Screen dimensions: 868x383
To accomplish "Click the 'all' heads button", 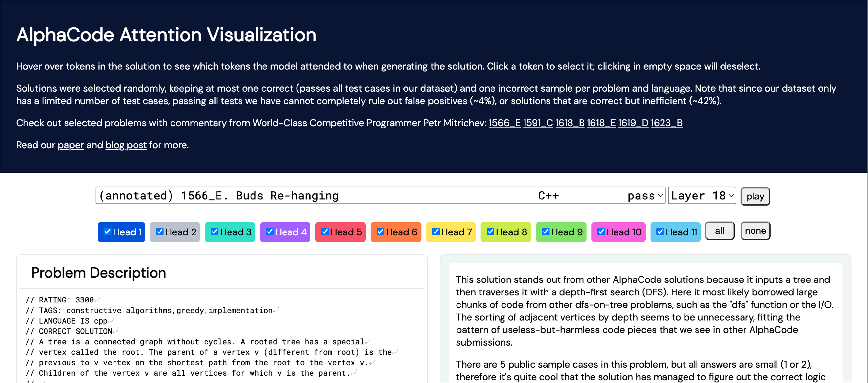I will (x=720, y=231).
